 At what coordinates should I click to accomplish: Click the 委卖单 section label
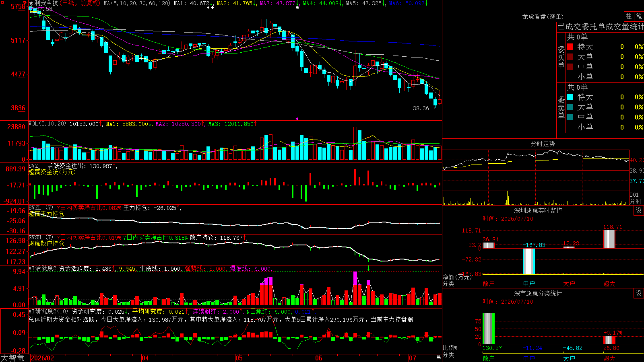(x=561, y=107)
